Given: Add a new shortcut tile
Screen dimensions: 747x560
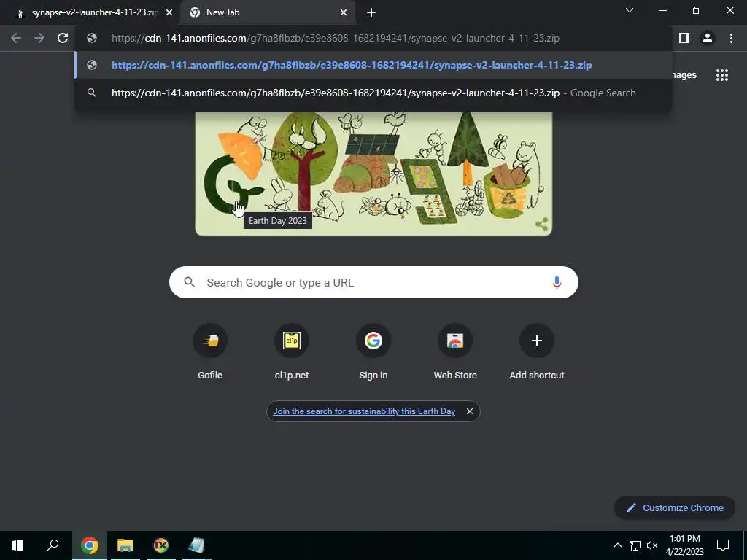Looking at the screenshot, I should (537, 353).
